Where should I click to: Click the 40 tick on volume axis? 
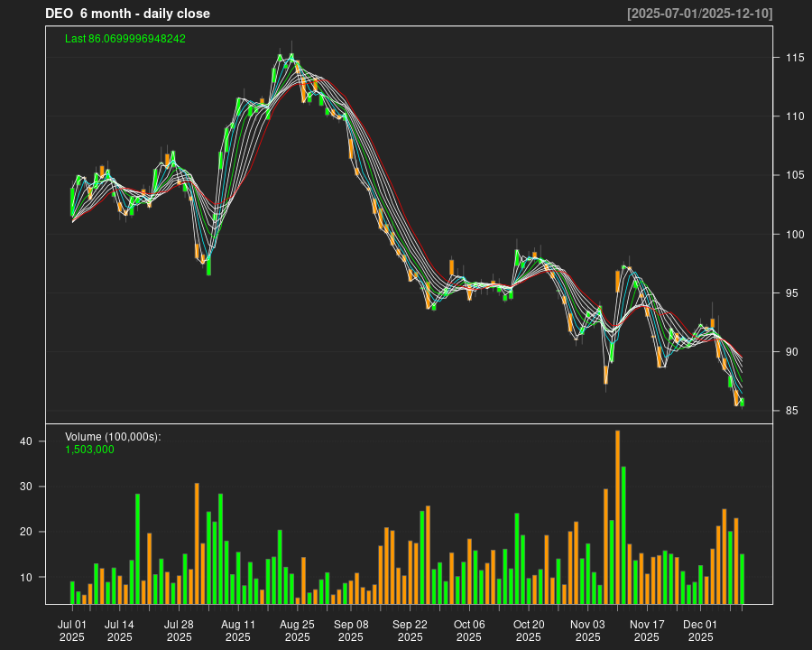[27, 441]
